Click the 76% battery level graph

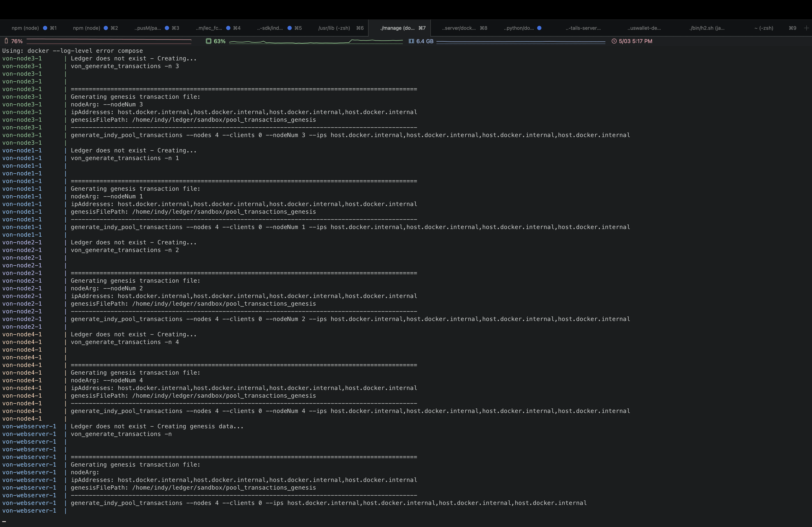[109, 41]
